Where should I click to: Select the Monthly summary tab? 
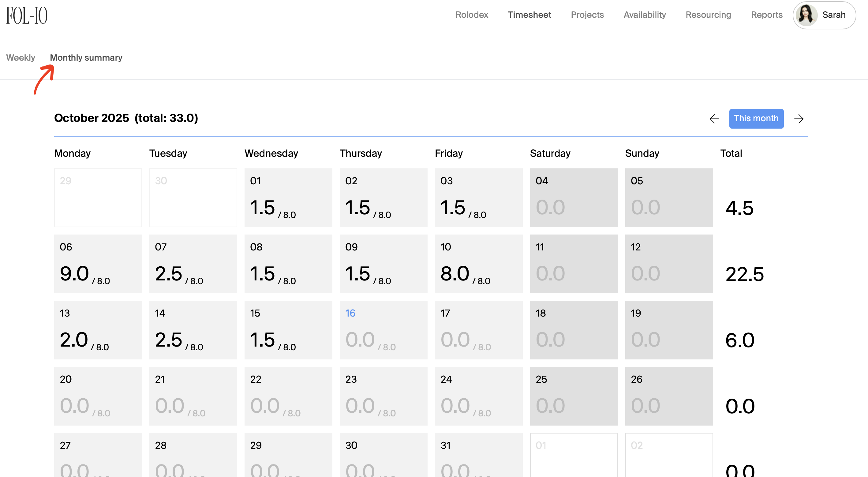[86, 58]
